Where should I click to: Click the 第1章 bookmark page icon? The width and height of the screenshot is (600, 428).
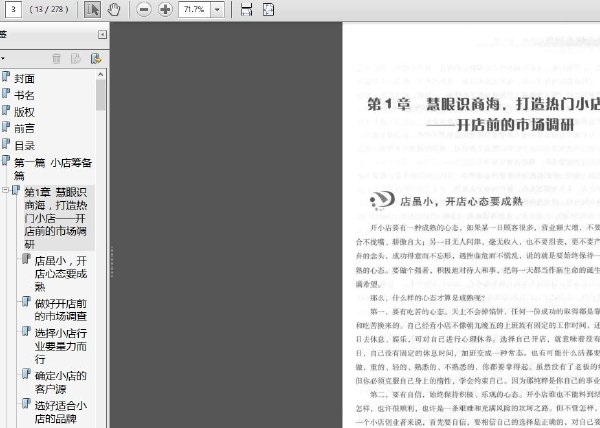click(16, 190)
